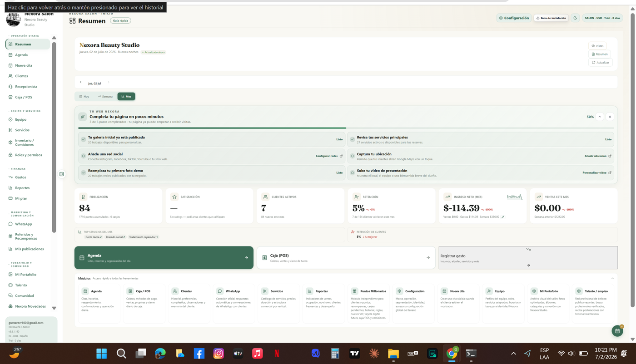Switch to the Semana period tab
This screenshot has width=636, height=364.
(105, 96)
